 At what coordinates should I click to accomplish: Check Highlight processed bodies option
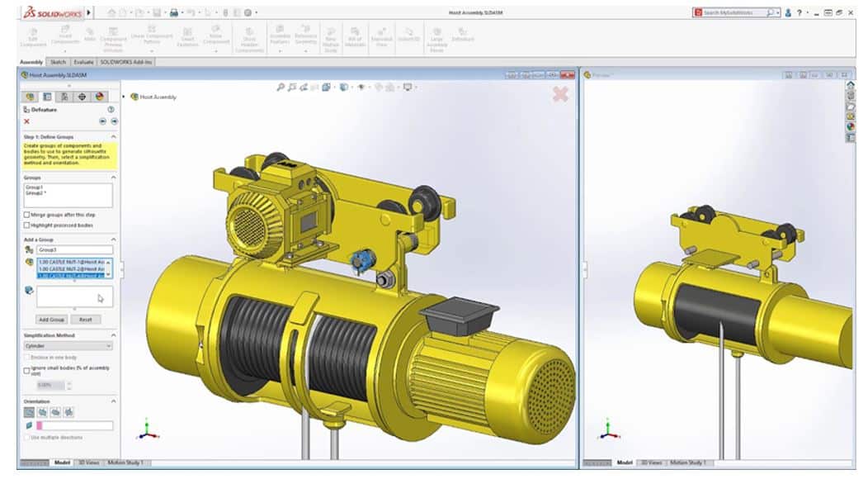coord(27,225)
